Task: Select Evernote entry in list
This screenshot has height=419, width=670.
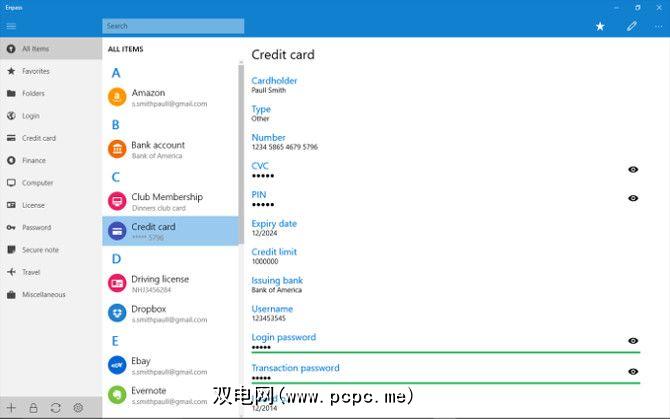Action: (170, 395)
